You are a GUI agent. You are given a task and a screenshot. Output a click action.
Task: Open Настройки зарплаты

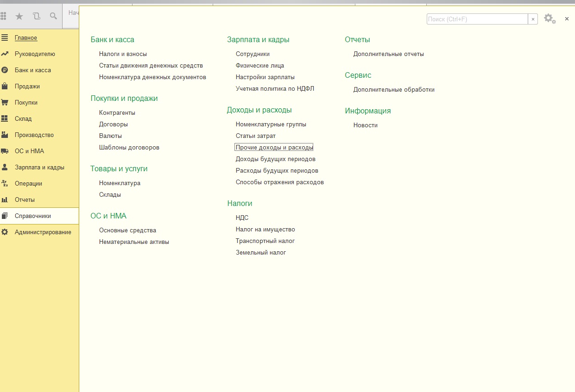(x=265, y=77)
